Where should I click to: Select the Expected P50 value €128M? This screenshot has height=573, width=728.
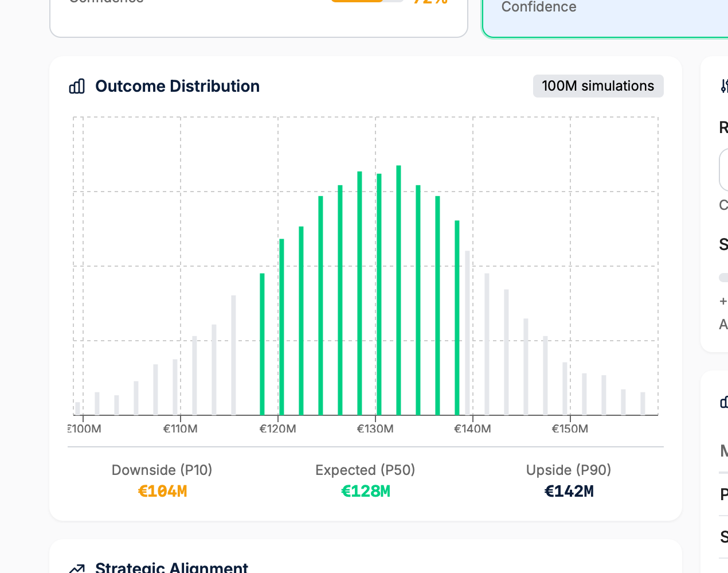tap(365, 491)
